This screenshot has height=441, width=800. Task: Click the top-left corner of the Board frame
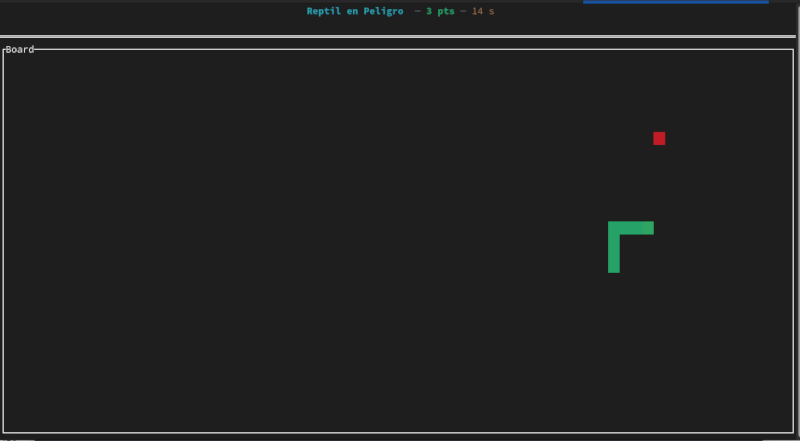(4, 49)
